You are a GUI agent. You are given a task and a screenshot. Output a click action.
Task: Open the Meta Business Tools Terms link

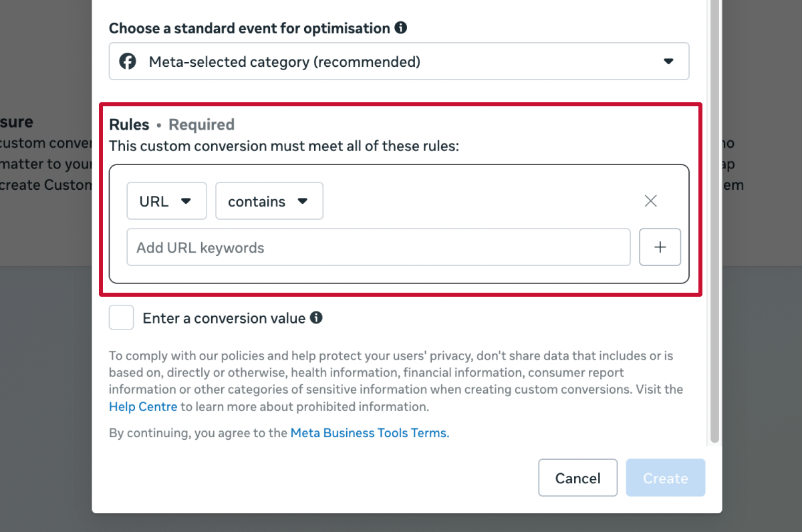click(370, 433)
